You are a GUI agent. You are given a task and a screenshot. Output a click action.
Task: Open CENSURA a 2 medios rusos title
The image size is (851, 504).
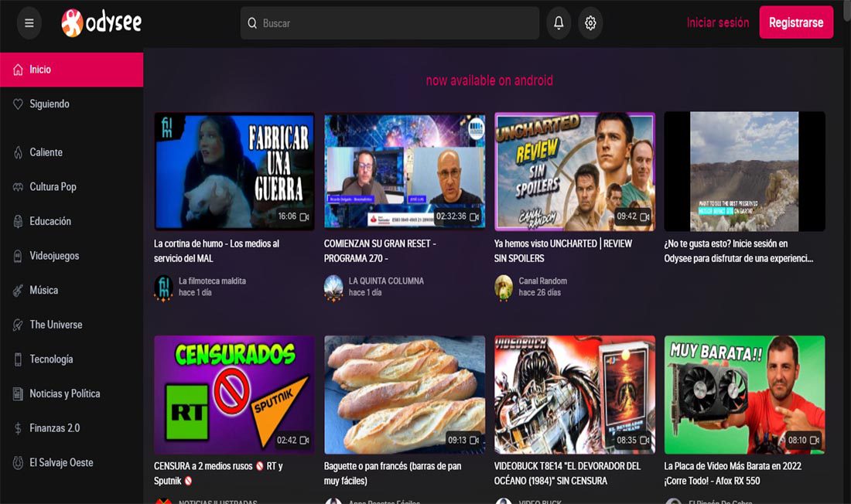[x=218, y=473]
